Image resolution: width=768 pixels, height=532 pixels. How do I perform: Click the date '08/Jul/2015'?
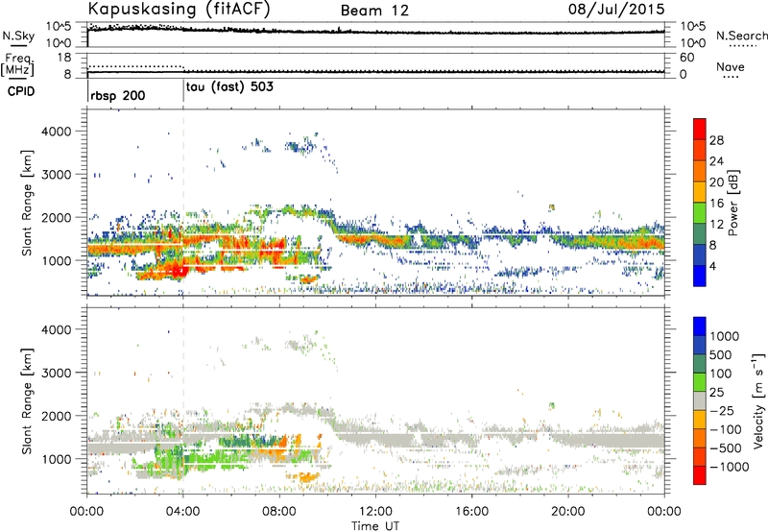pyautogui.click(x=616, y=10)
